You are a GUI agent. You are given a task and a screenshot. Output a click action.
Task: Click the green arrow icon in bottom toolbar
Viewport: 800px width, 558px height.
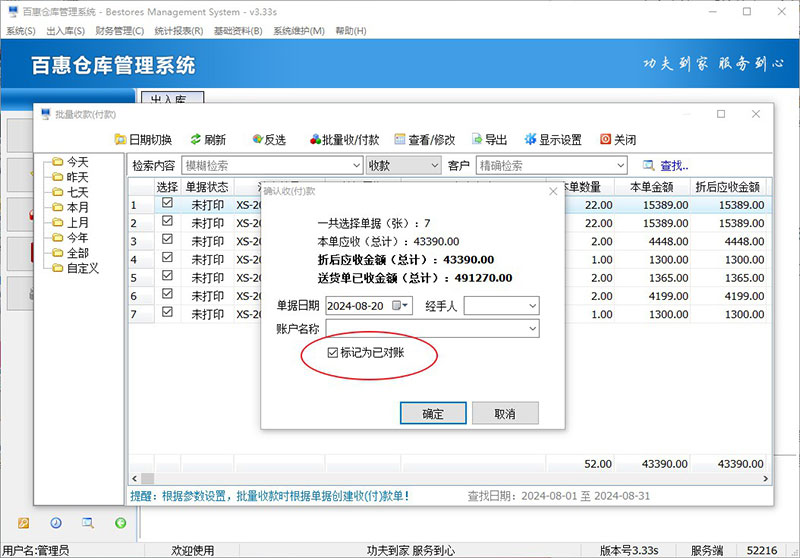pos(120,523)
